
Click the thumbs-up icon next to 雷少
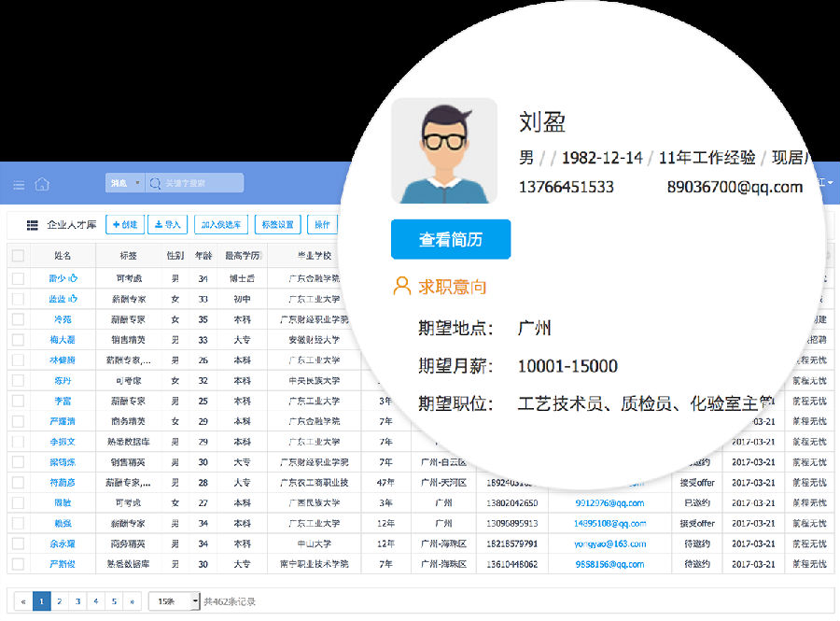click(74, 278)
